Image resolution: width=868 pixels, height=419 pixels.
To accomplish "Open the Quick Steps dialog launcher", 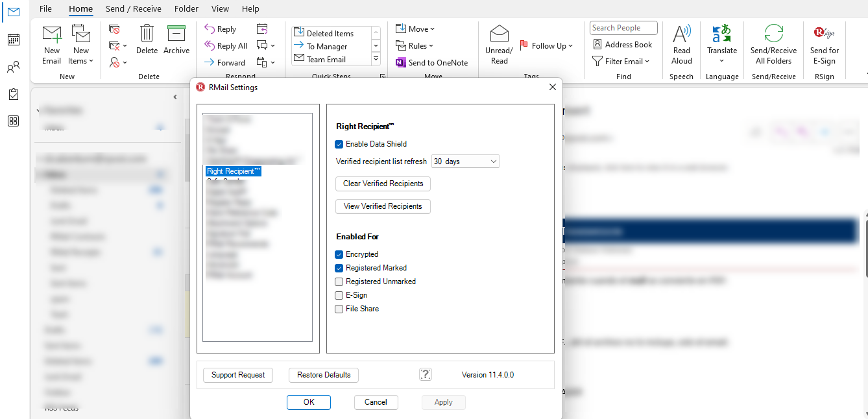I will [x=383, y=77].
